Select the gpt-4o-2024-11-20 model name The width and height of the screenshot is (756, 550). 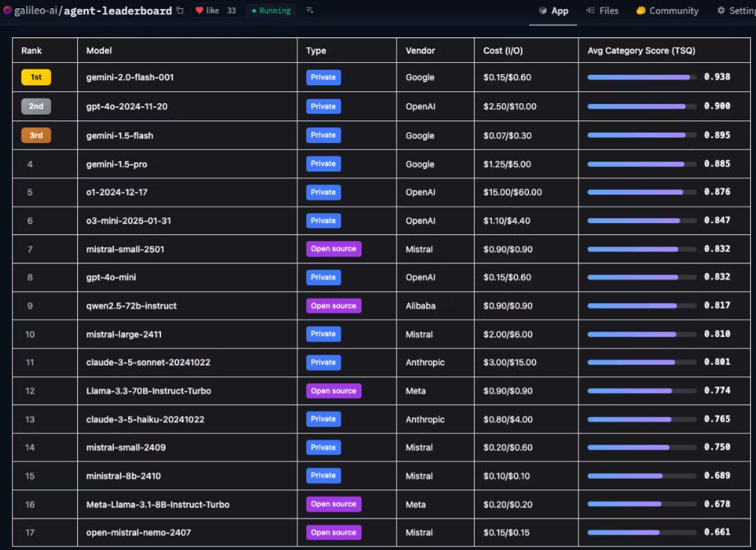click(126, 106)
